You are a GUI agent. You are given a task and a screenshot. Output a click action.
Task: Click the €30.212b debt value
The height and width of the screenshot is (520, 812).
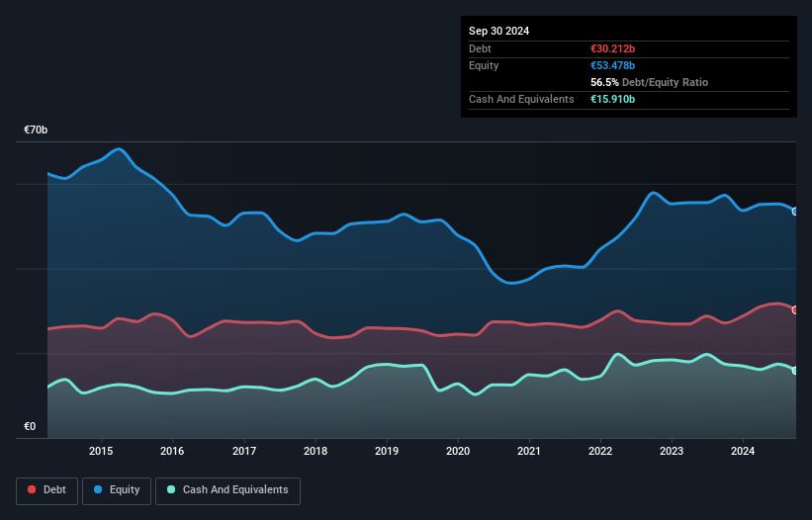click(612, 48)
